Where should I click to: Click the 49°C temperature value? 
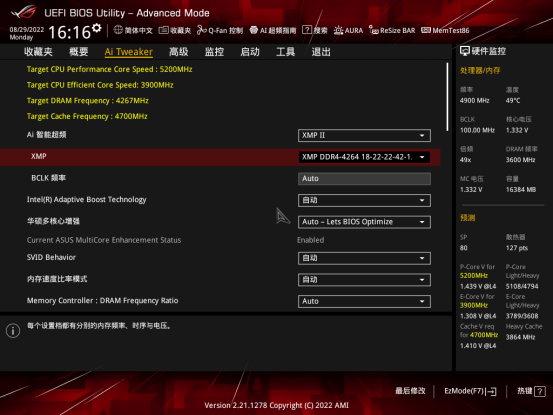coord(513,101)
